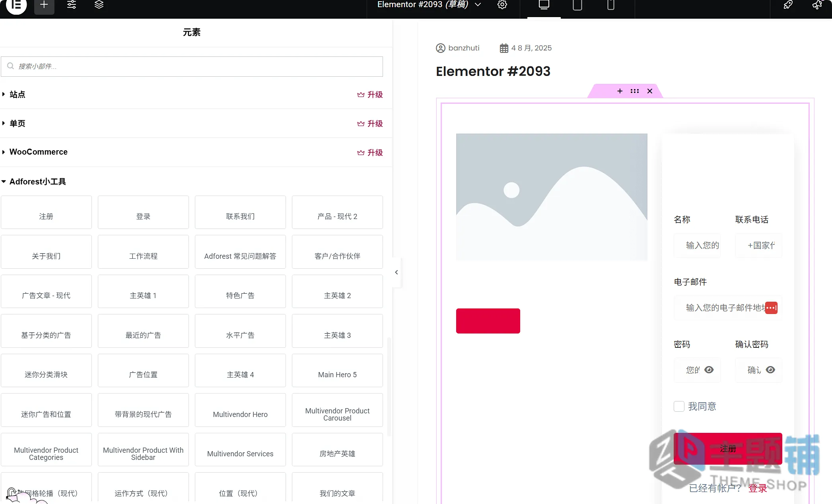832x504 pixels.
Task: Select the 产品 - 现代 2 widget
Action: 337,212
